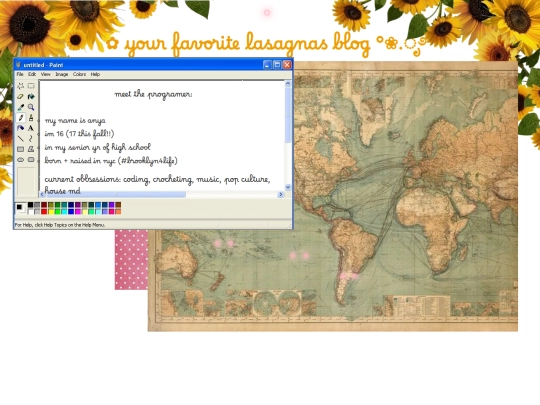Select the cyan palette swatch

point(64,211)
